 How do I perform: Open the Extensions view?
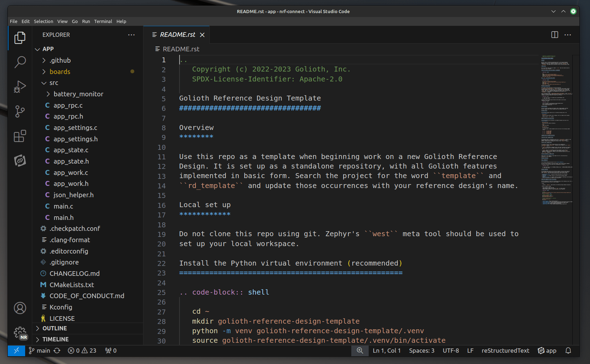20,136
